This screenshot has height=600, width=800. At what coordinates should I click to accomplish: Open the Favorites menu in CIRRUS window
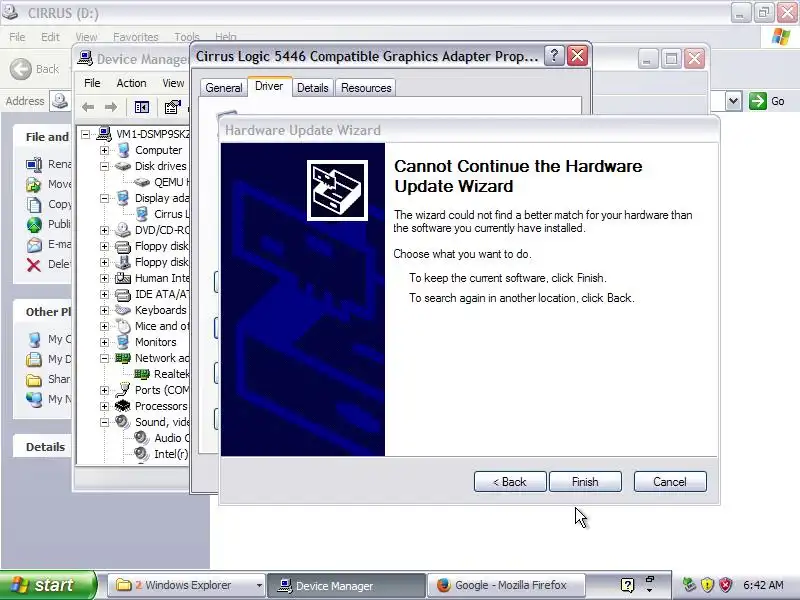coord(136,37)
